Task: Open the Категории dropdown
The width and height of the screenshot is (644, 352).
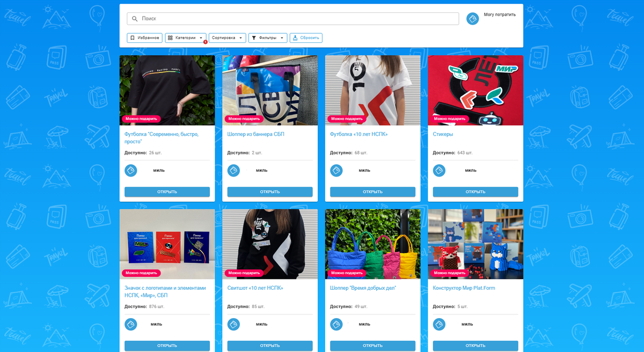Action: pyautogui.click(x=186, y=38)
